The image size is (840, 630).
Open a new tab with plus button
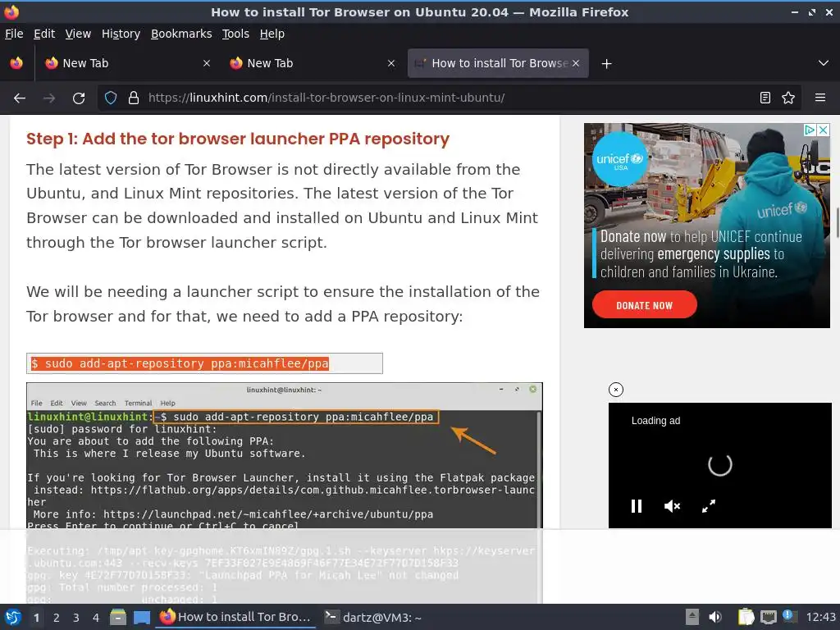606,64
